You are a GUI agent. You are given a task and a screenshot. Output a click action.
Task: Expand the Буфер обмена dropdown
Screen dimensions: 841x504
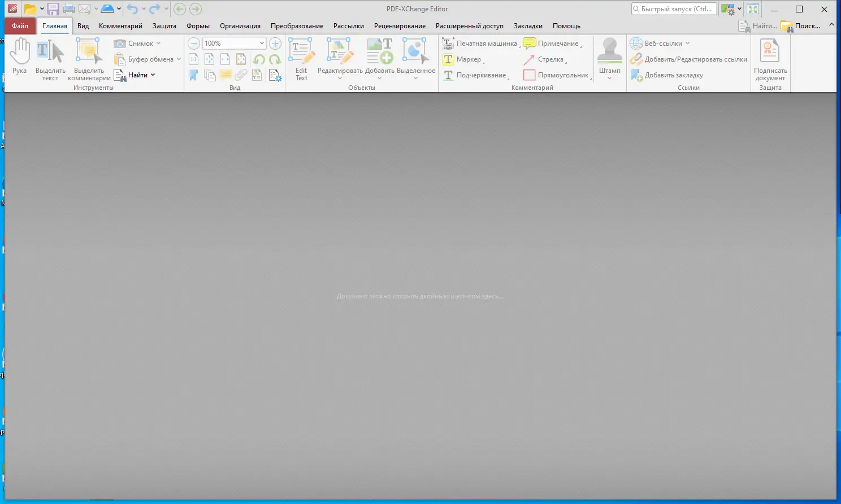click(x=179, y=59)
